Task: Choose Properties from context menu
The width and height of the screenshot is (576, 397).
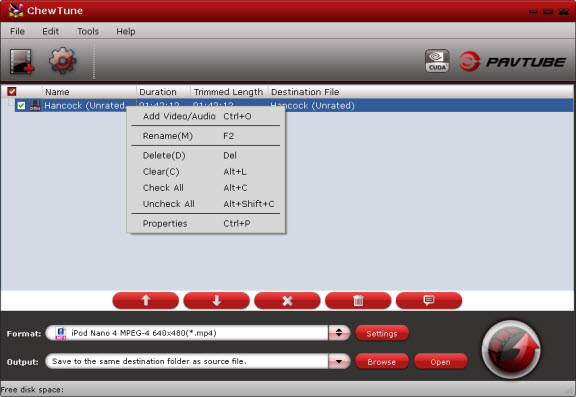Action: [206, 224]
